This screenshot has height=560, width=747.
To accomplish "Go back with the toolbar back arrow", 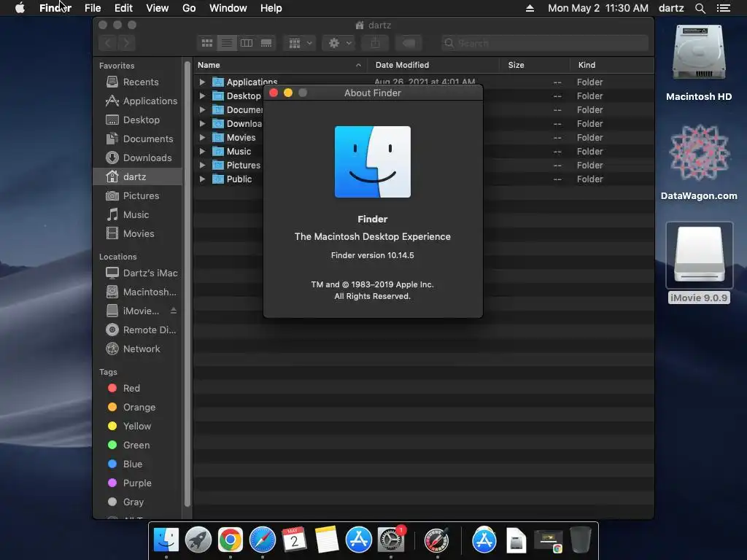I will 108,43.
